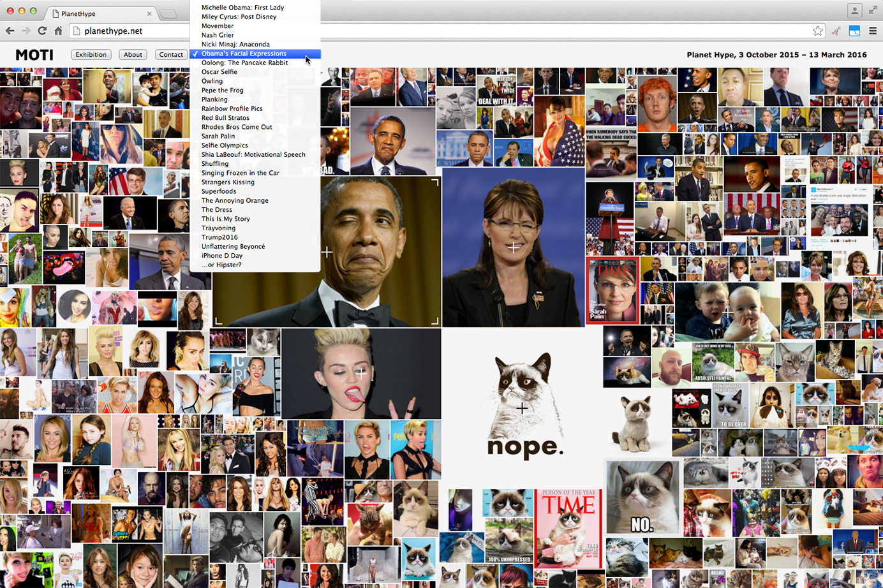Choose 'Sarah Palin' in the dropdown list
This screenshot has height=588, width=883.
(218, 136)
